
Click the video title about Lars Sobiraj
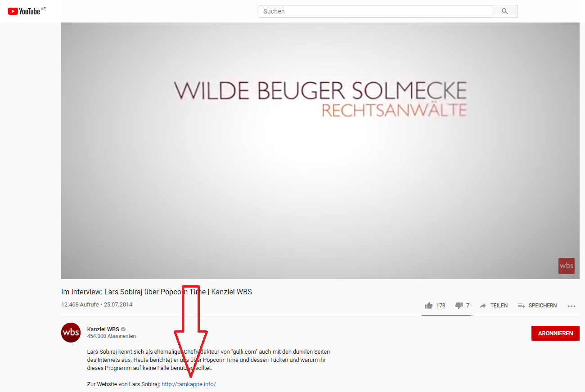click(x=157, y=292)
